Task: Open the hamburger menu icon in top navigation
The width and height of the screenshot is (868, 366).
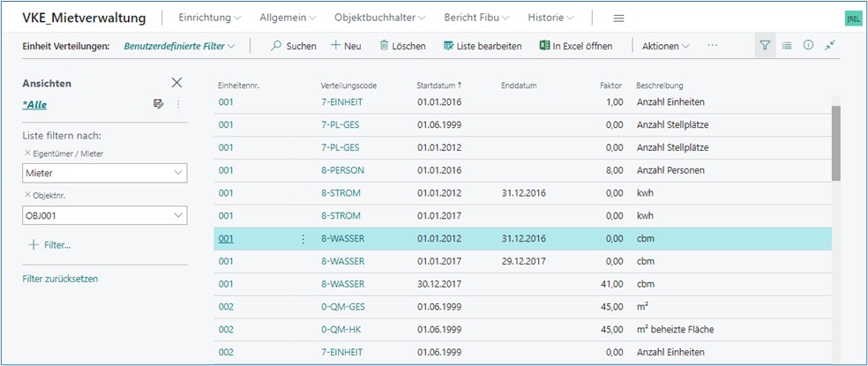Action: point(619,19)
